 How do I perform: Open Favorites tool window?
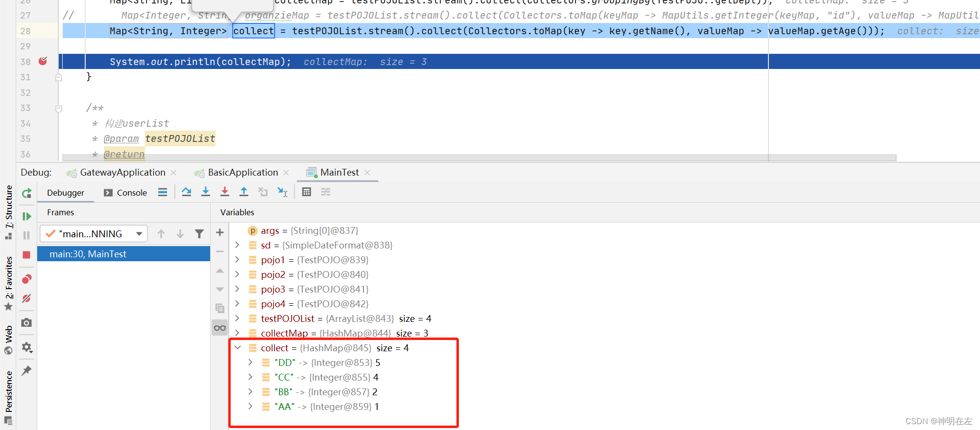point(8,283)
